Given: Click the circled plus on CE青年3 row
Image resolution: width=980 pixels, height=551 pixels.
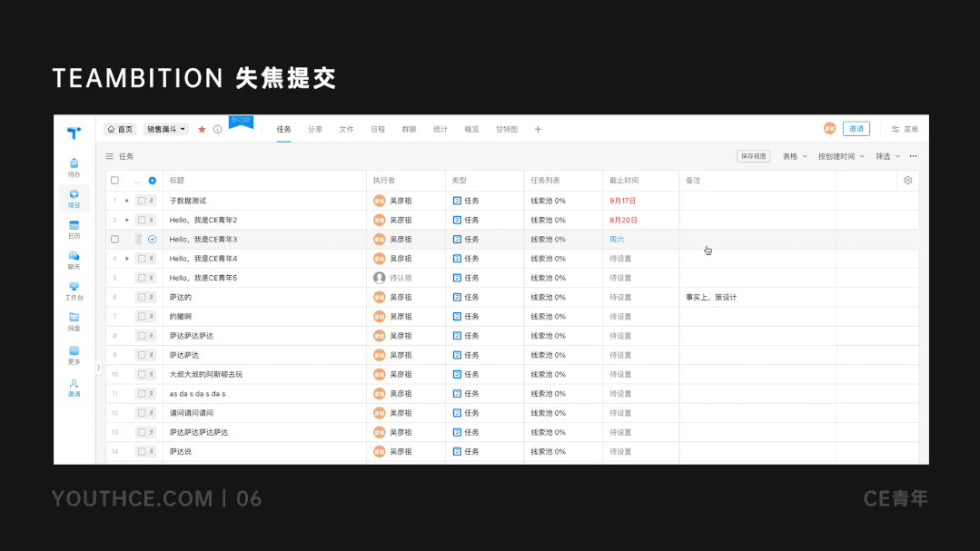Looking at the screenshot, I should [x=153, y=240].
